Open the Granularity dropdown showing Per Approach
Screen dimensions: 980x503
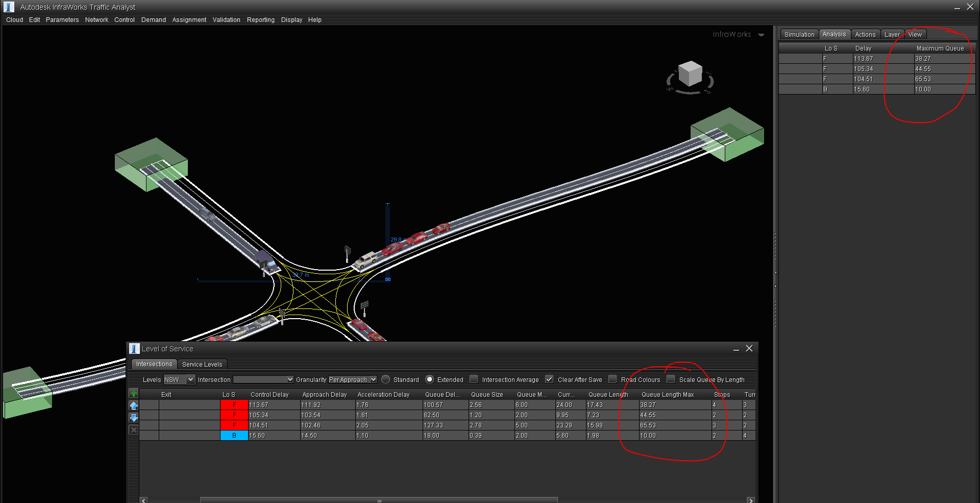[373, 379]
